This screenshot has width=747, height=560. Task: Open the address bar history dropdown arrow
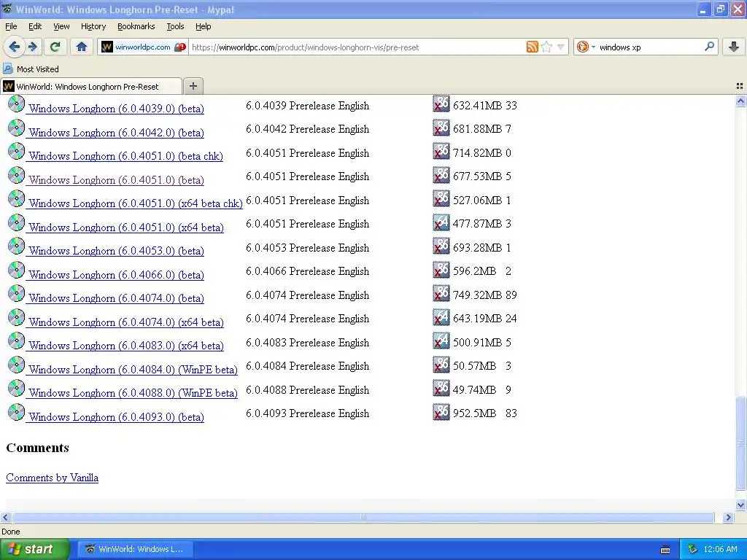coord(561,47)
